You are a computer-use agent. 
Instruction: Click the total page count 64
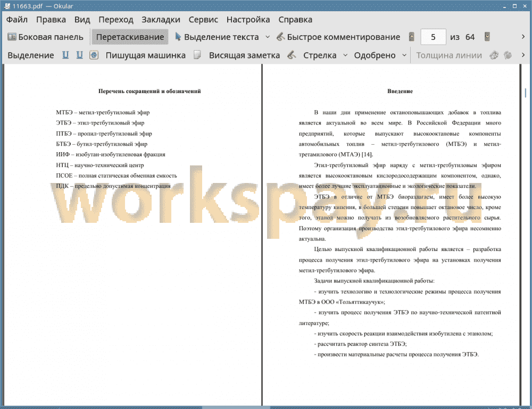coord(470,37)
